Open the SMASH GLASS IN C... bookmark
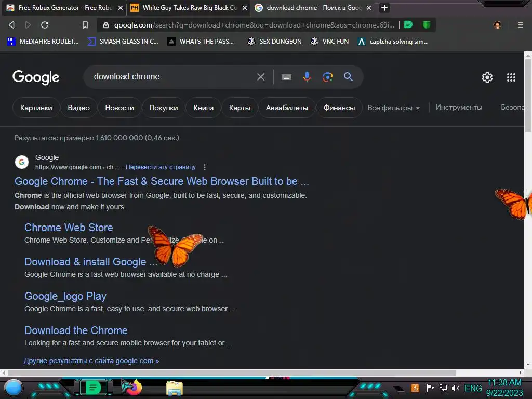532x399 pixels. [x=123, y=42]
